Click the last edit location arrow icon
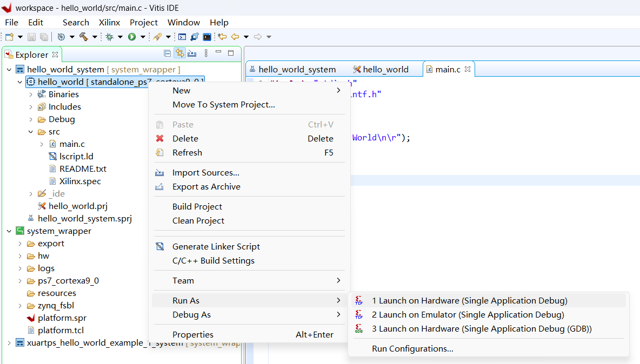This screenshot has width=640, height=364. click(x=222, y=37)
